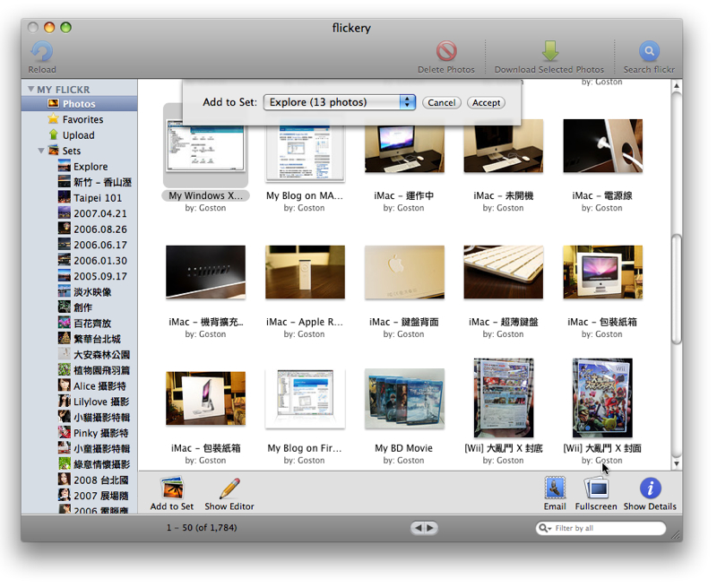The height and width of the screenshot is (588, 717).
Task: Open Search flickr magnifier icon
Action: click(x=649, y=51)
